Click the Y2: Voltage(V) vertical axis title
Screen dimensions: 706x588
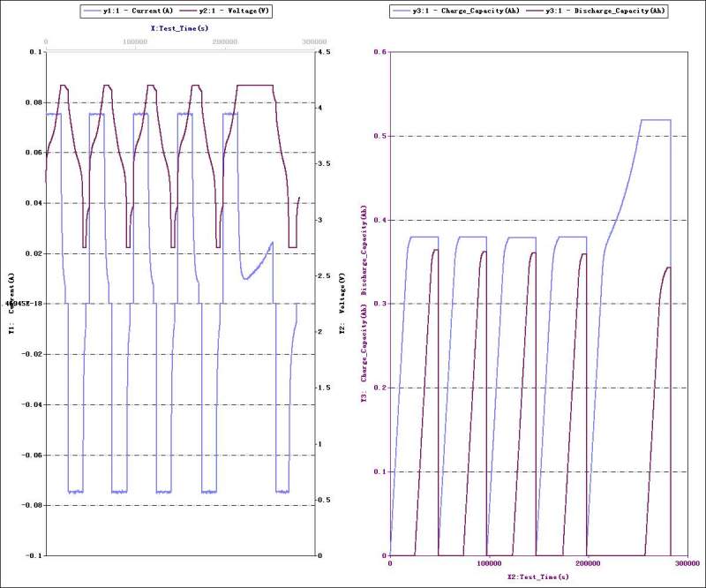click(x=342, y=303)
